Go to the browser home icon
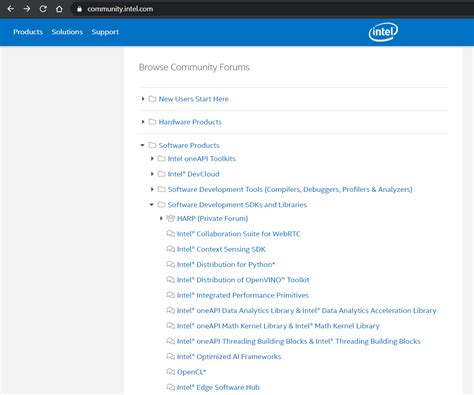 click(59, 9)
